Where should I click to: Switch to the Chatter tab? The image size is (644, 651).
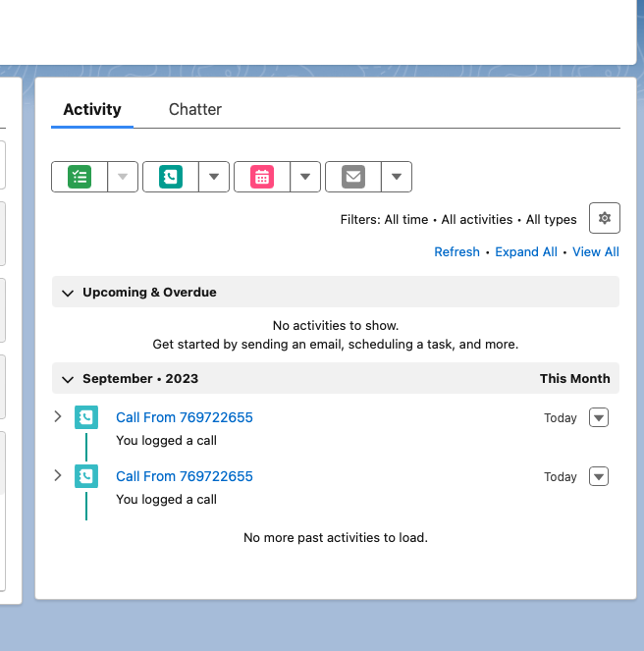194,109
